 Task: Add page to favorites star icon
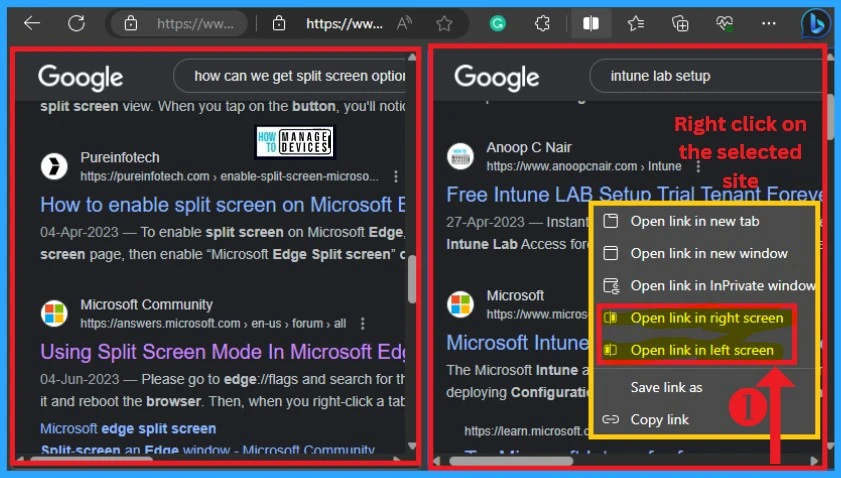tap(444, 23)
